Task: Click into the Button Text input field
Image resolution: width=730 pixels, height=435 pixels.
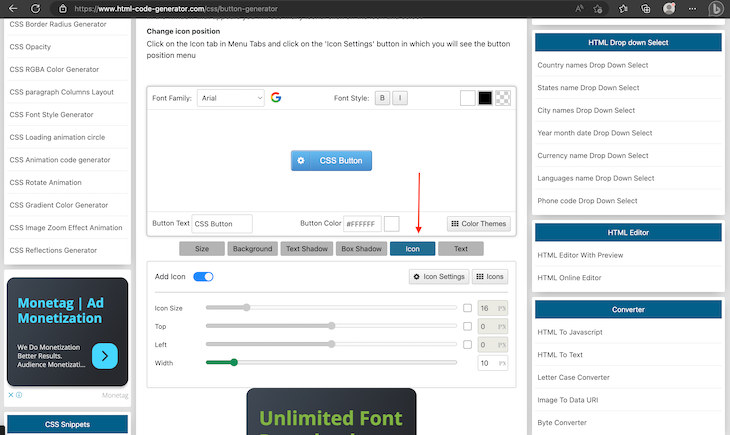Action: [x=222, y=224]
